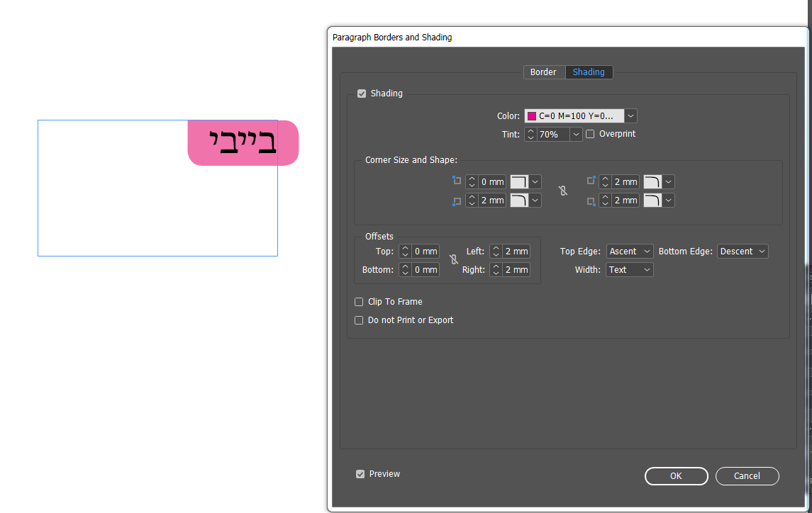Select the Shading tab
Viewport: 812px width, 513px height.
pos(589,72)
